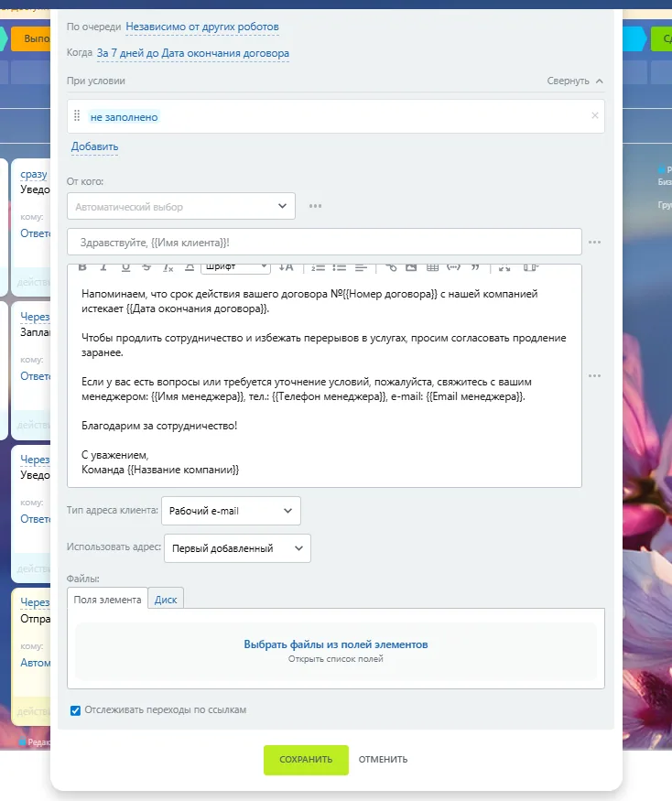Image resolution: width=672 pixels, height=801 pixels.
Task: Click the Благодарим за сотрудничество! line in the message
Action: tap(159, 426)
